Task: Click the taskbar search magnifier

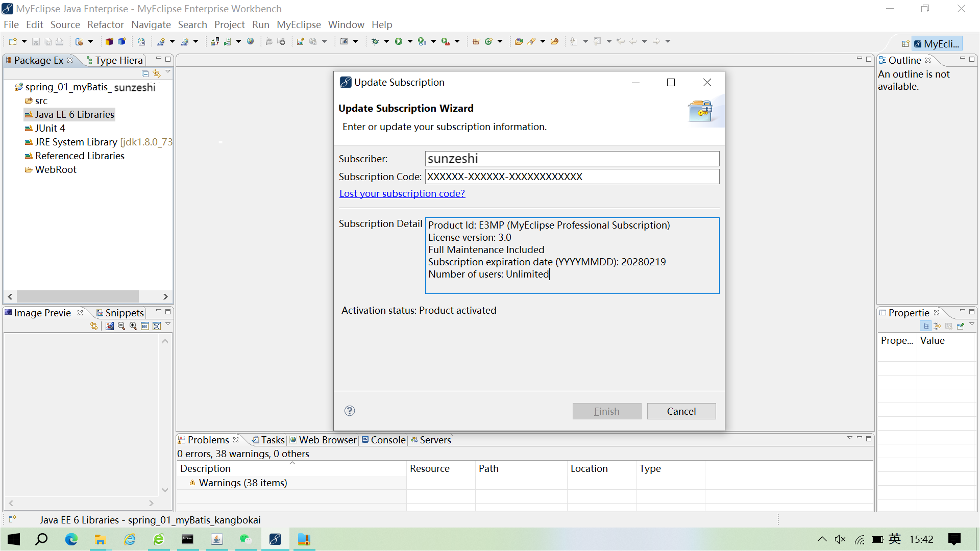Action: coord(41,539)
